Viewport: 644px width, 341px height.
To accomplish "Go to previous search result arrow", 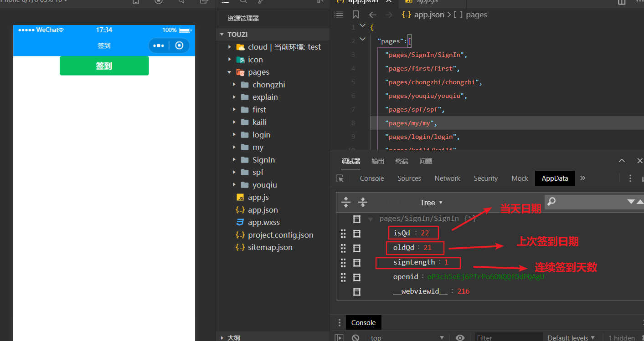I will pyautogui.click(x=640, y=202).
